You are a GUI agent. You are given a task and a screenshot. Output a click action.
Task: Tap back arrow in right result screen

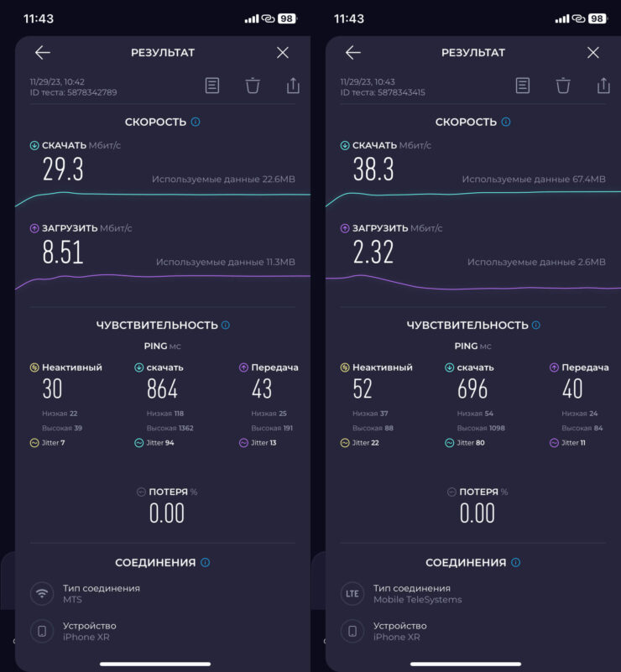[353, 53]
